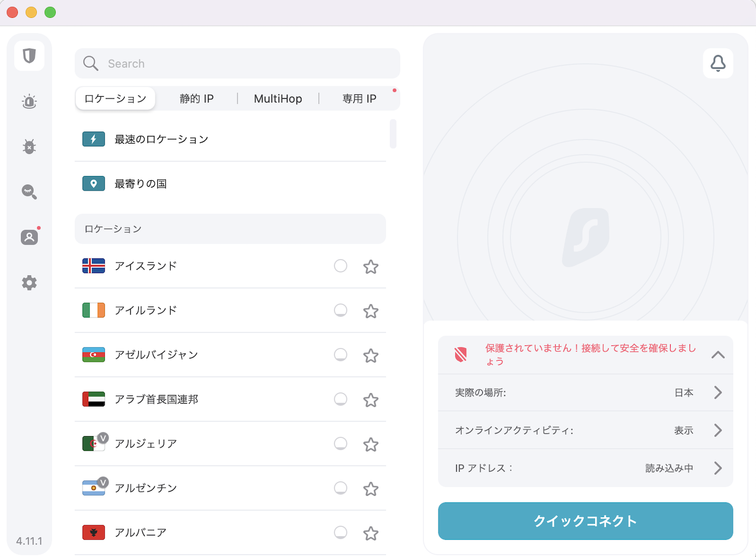Image resolution: width=756 pixels, height=557 pixels.
Task: Click the アイルランド flag icon
Action: pyautogui.click(x=93, y=310)
